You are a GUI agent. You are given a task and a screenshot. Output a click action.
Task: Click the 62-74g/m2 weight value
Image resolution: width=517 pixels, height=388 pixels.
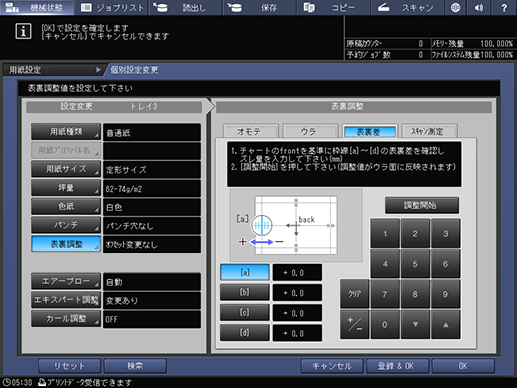[152, 189]
